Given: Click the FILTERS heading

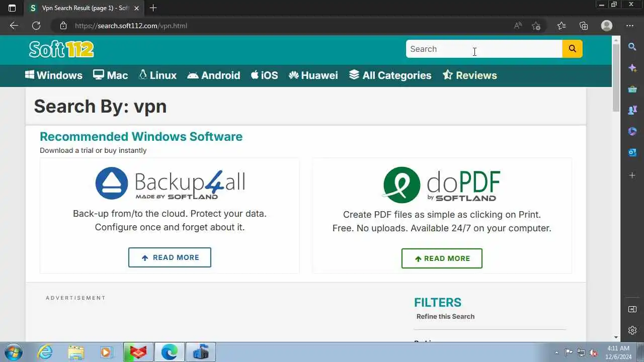Looking at the screenshot, I should click(x=438, y=303).
